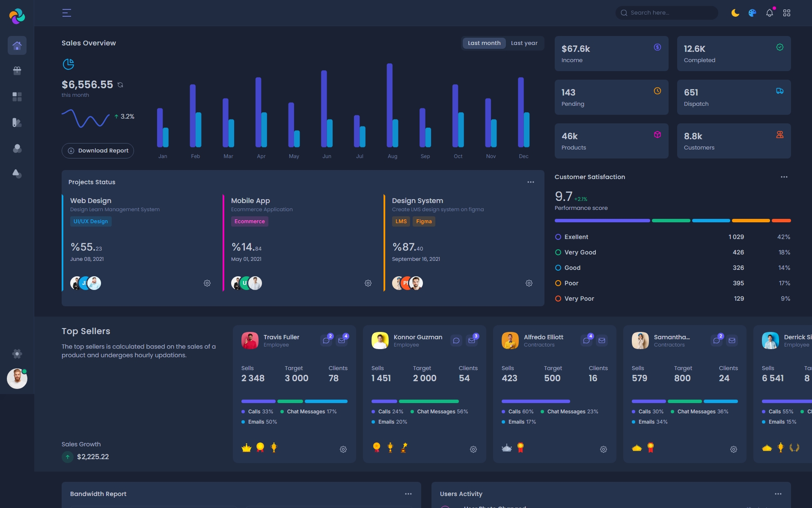Select the Very Good satisfaction row
Viewport: 812px width, 508px height.
(672, 252)
